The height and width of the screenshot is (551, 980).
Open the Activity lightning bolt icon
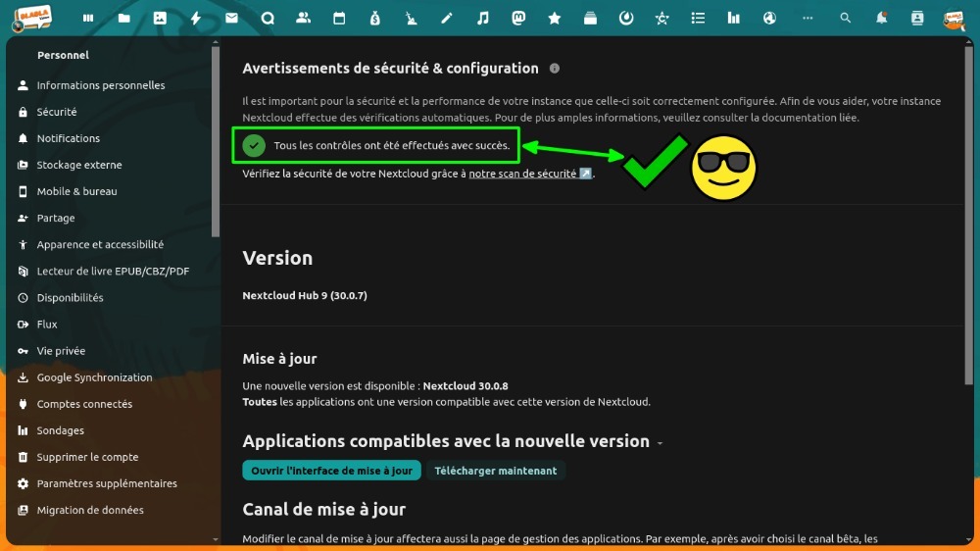click(196, 18)
